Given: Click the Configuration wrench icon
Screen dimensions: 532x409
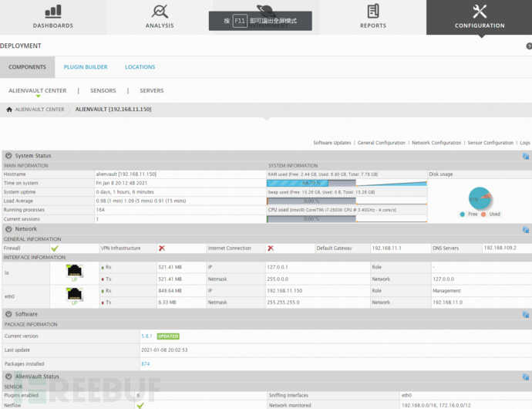Looking at the screenshot, I should click(479, 11).
